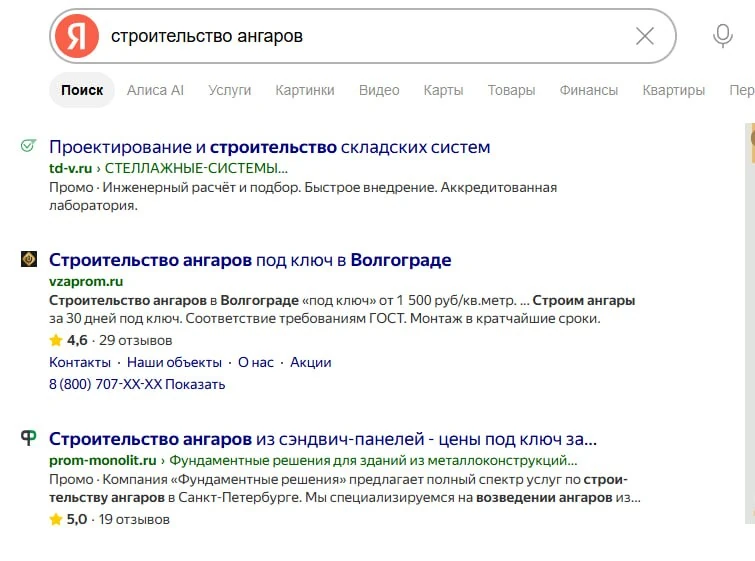Open the Карты tab
The image size is (755, 561).
443,90
